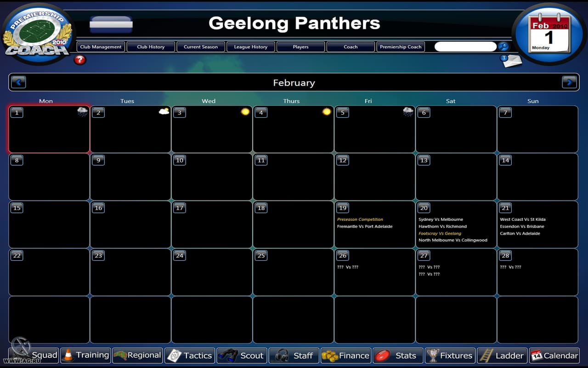This screenshot has height=368, width=588.
Task: Select the Fremantle Vs Port Adelaide match
Action: click(x=365, y=226)
